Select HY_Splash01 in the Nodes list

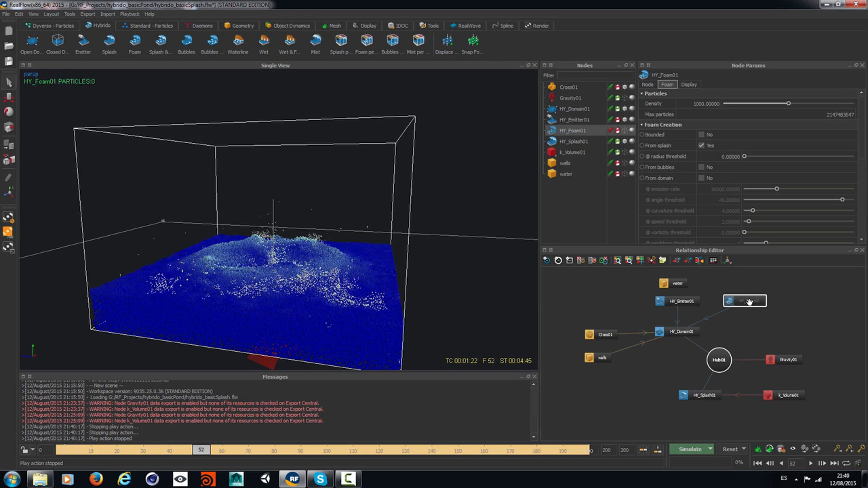[574, 141]
